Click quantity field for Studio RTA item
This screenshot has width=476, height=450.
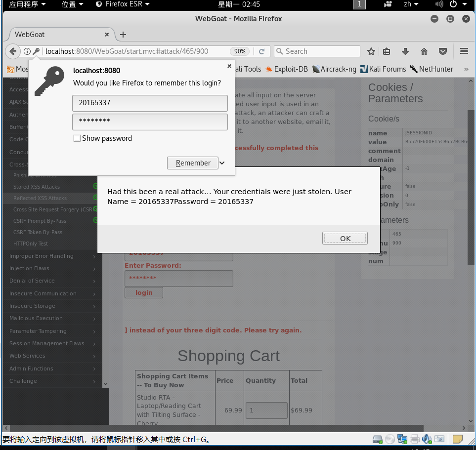(x=266, y=410)
